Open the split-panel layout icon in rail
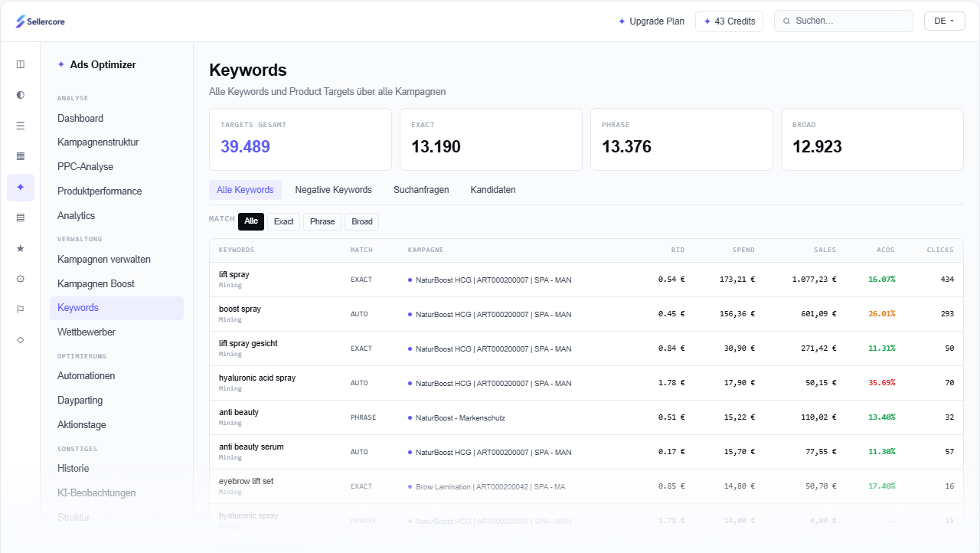 click(21, 64)
